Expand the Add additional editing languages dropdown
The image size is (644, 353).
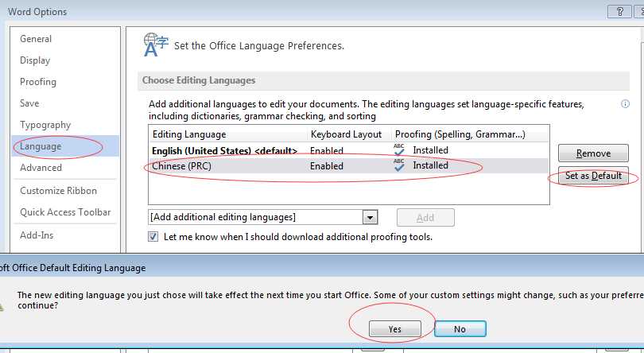[x=370, y=217]
